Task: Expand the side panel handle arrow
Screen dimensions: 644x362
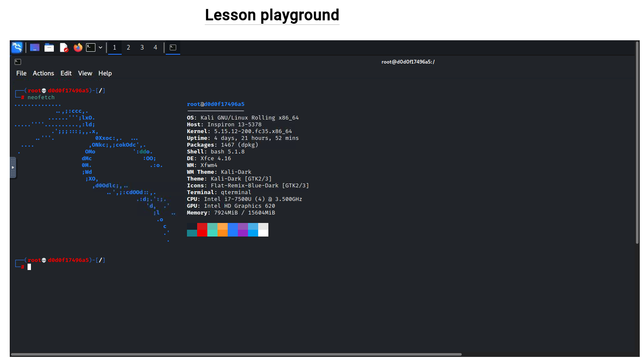Action: pos(13,167)
